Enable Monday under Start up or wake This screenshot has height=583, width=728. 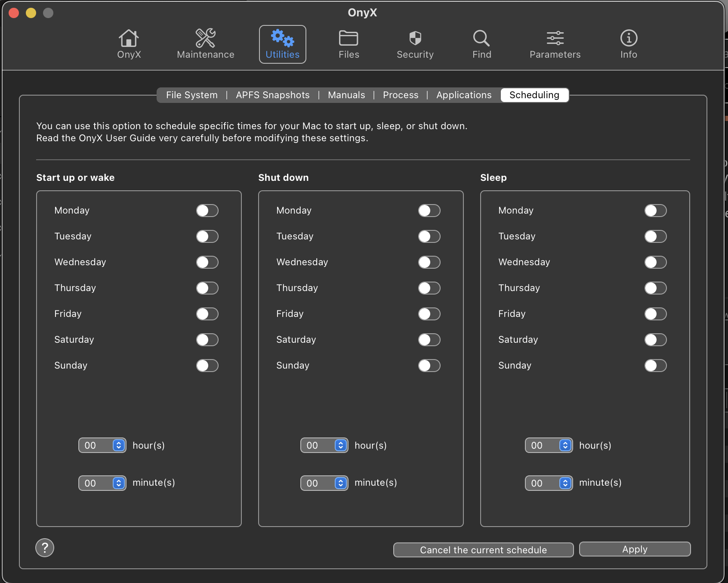(207, 211)
